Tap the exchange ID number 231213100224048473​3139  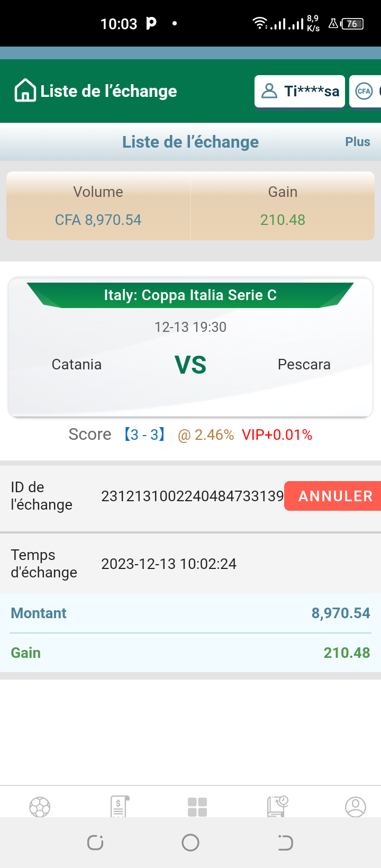pos(192,496)
